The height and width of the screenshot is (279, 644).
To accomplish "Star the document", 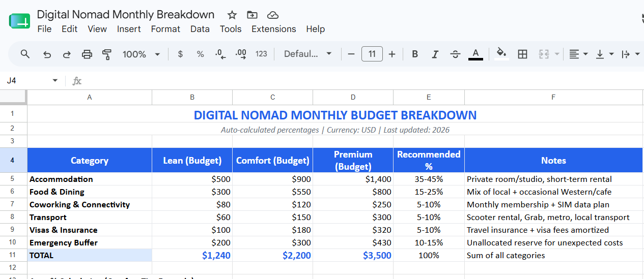I will pos(232,15).
